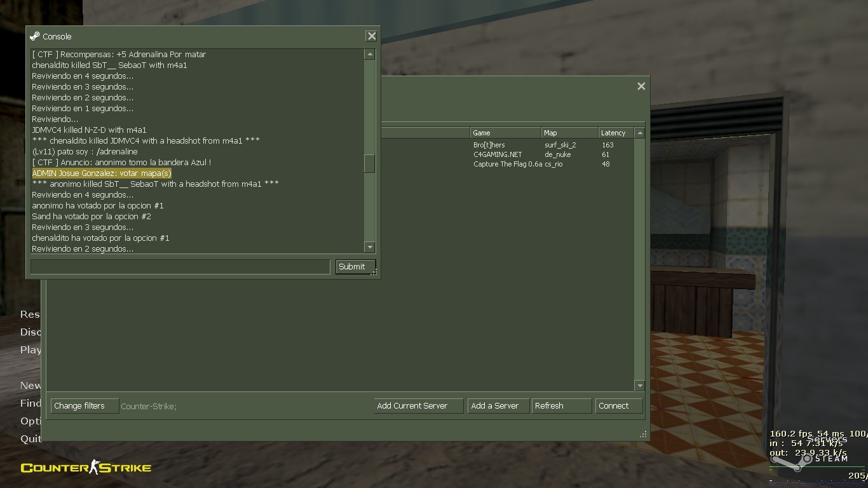Image resolution: width=868 pixels, height=488 pixels.
Task: Close the server browser window
Action: click(641, 86)
